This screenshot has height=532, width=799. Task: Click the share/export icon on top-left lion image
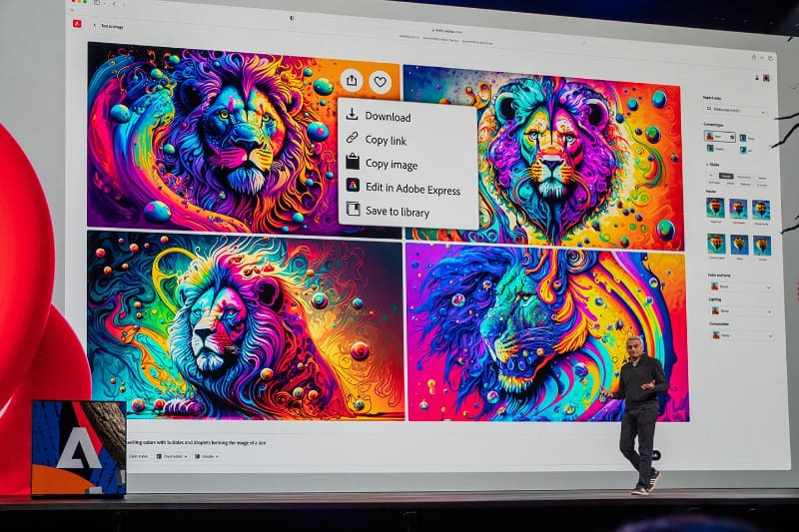pyautogui.click(x=352, y=81)
